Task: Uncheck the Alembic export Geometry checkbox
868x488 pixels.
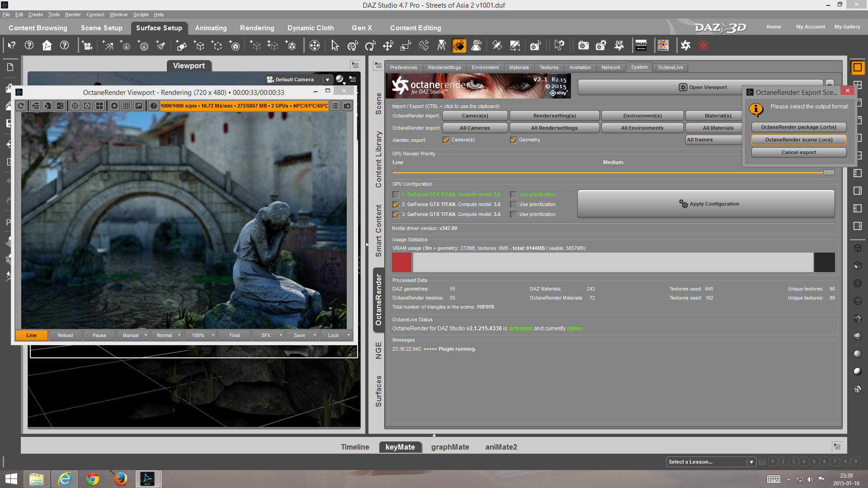Action: pos(513,140)
